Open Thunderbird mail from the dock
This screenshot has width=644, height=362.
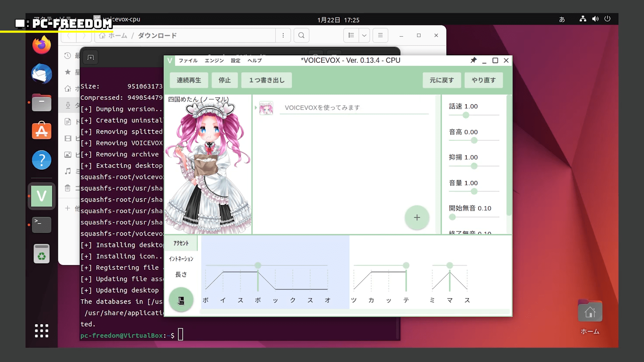42,74
